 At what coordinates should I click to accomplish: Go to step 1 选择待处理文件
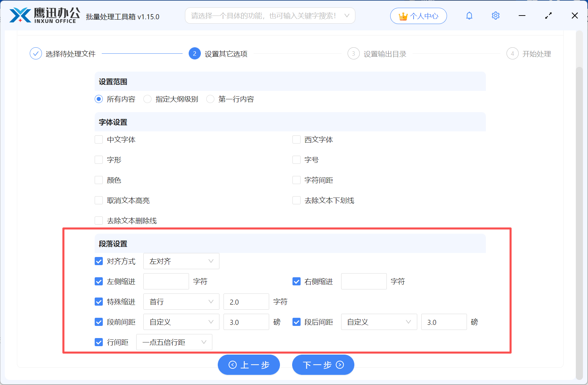coord(63,54)
